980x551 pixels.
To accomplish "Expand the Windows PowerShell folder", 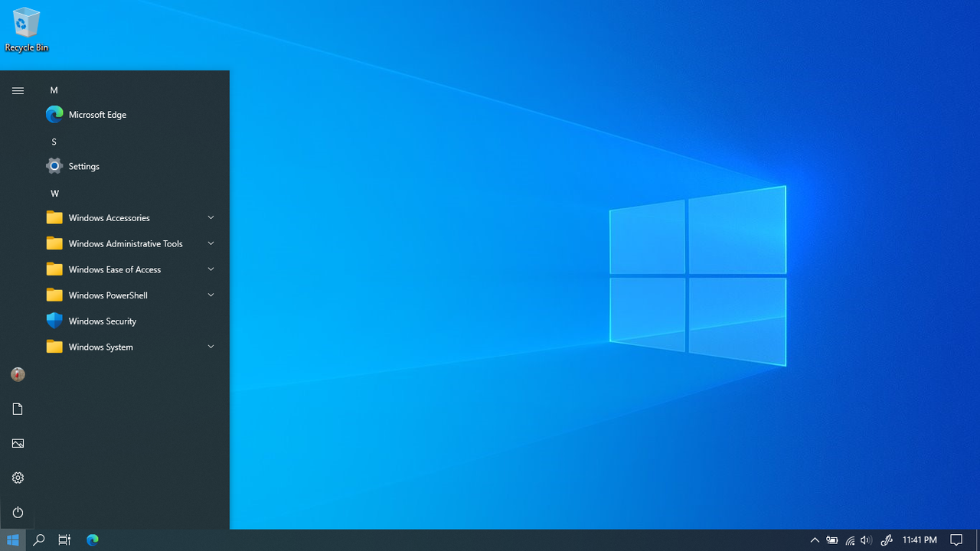I will tap(130, 295).
